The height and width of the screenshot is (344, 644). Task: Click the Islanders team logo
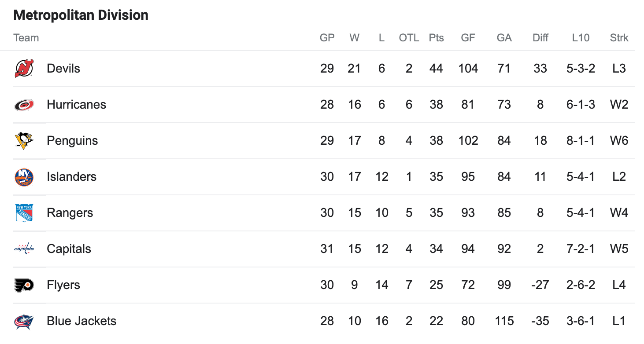(x=24, y=177)
